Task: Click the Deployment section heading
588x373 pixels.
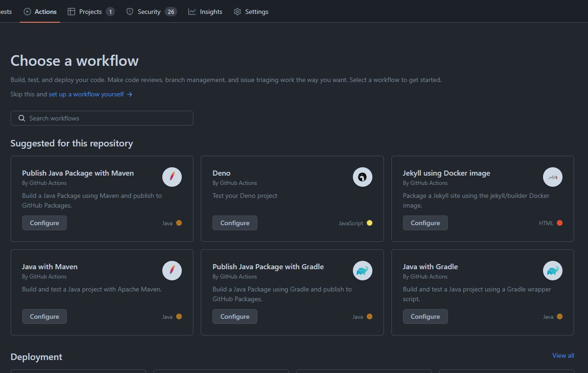Action: [x=36, y=357]
